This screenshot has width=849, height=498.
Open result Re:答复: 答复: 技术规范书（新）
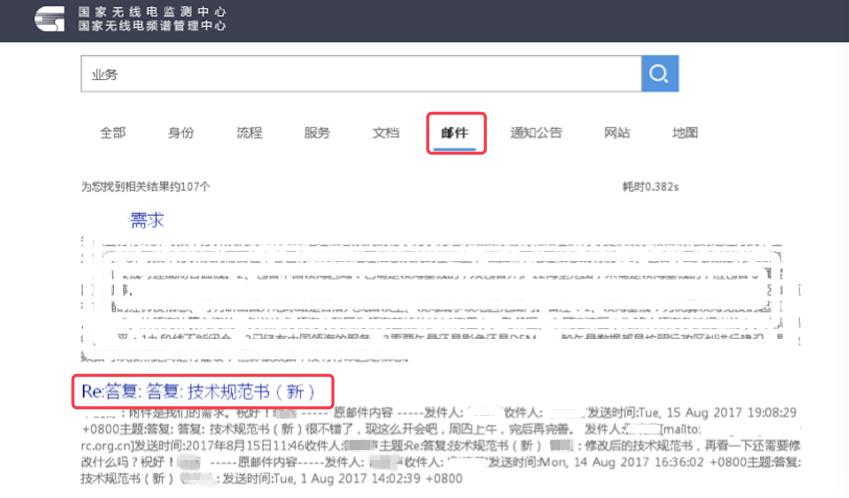pyautogui.click(x=198, y=391)
